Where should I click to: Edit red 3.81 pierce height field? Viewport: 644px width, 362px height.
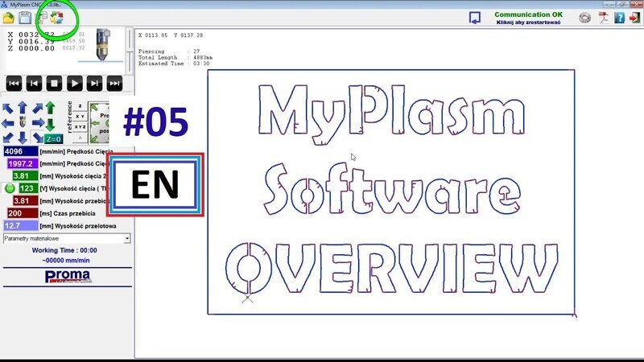pyautogui.click(x=25, y=201)
